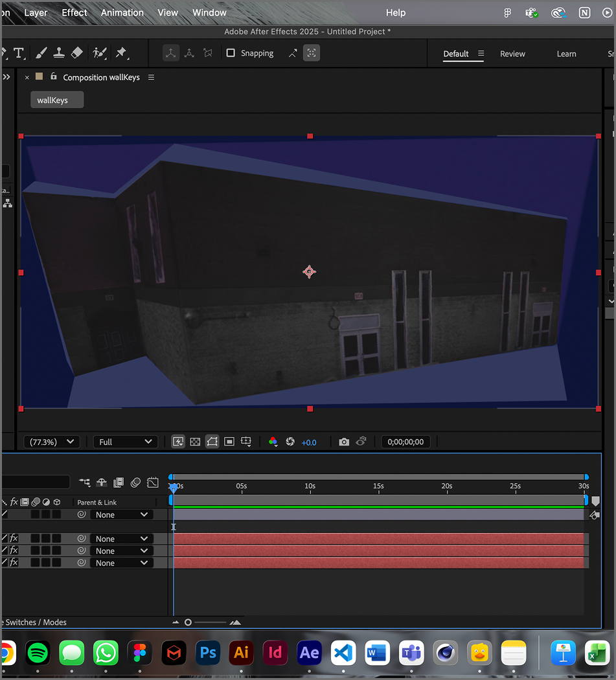Toggle transparency grid in the Composition panel
The height and width of the screenshot is (680, 616).
(195, 441)
